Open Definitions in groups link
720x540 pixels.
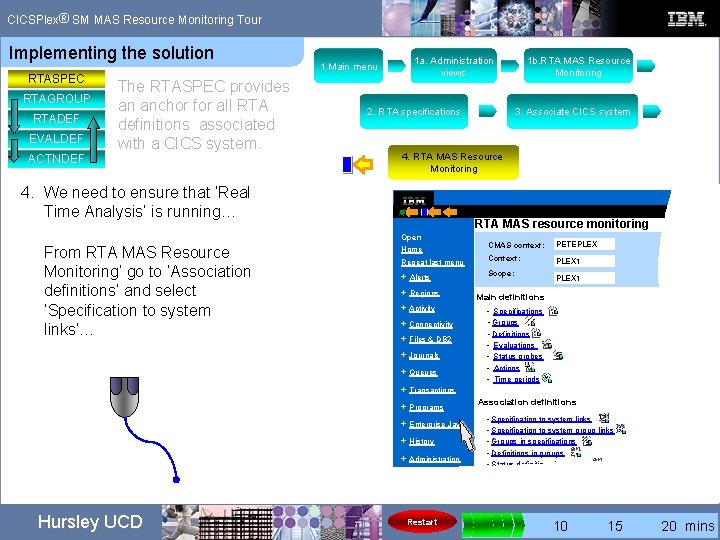pos(528,453)
